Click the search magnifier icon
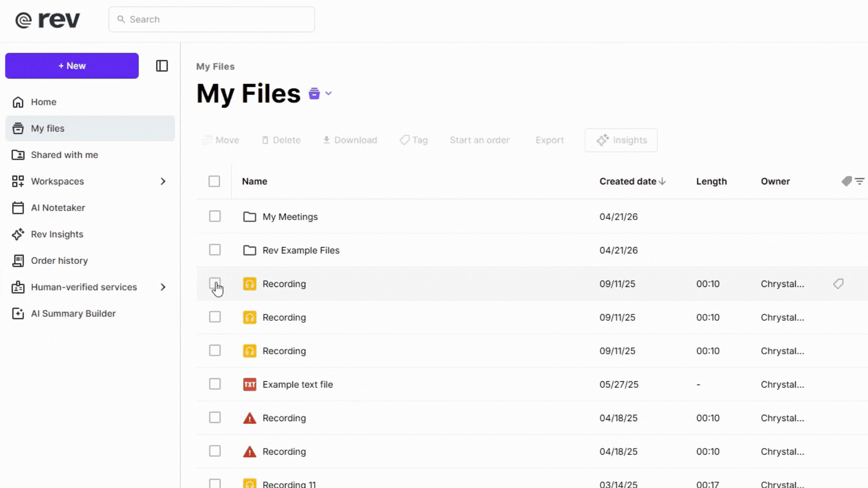This screenshot has height=488, width=868. tap(121, 19)
